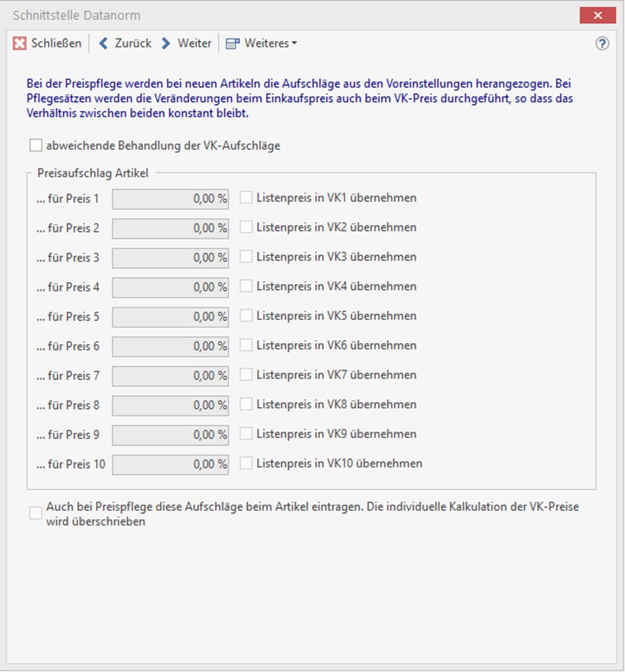Click the Preis 1 surcharge field
This screenshot has width=625, height=672.
[x=170, y=199]
